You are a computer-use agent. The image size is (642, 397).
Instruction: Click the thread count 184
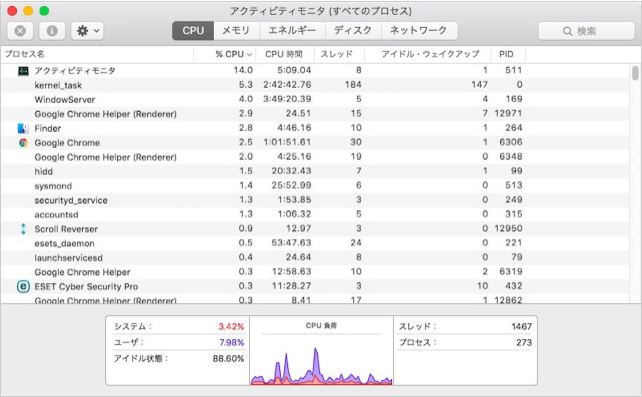[353, 85]
